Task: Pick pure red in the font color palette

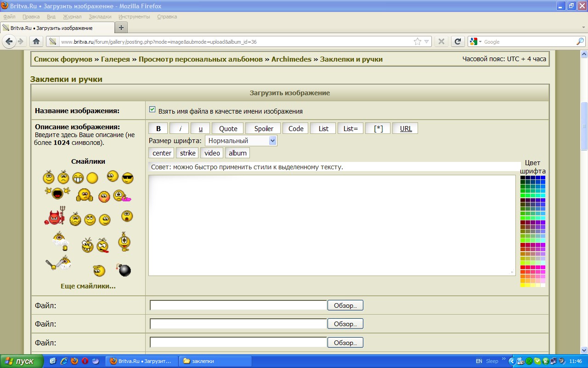Action: 523,267
